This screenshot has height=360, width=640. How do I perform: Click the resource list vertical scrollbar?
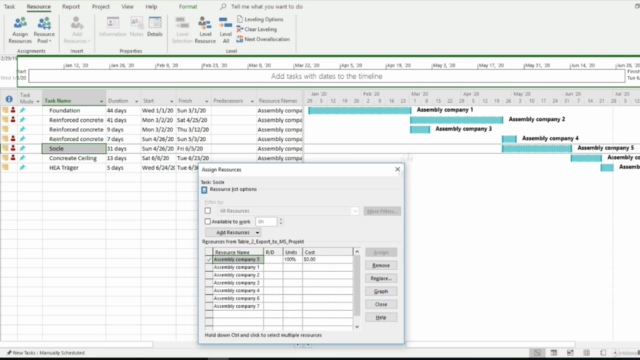(x=357, y=289)
